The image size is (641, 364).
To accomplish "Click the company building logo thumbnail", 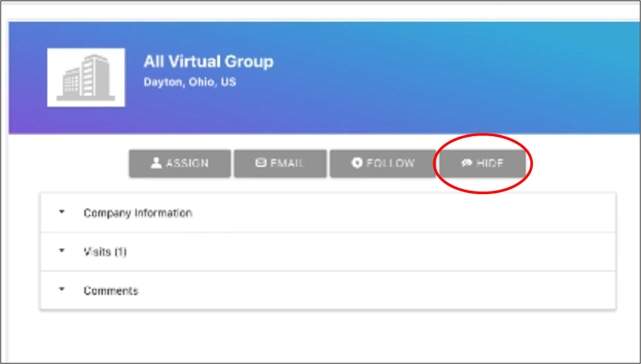I will click(86, 78).
